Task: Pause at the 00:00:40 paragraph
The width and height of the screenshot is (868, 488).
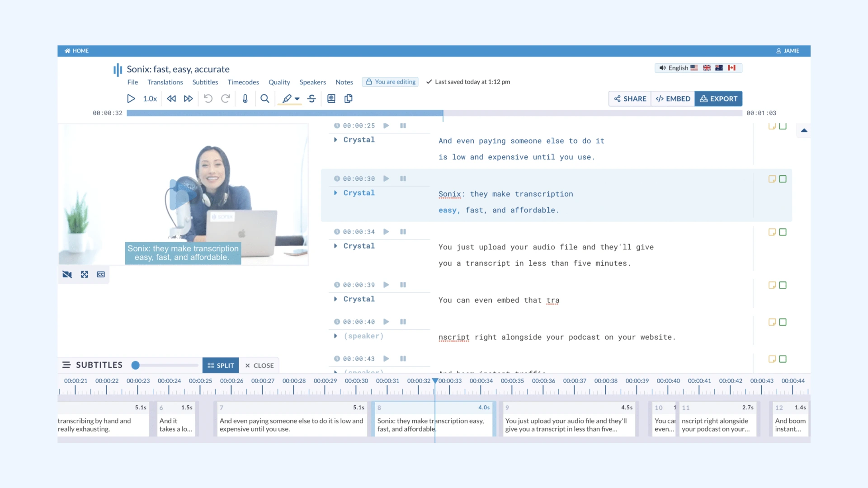Action: pyautogui.click(x=403, y=322)
